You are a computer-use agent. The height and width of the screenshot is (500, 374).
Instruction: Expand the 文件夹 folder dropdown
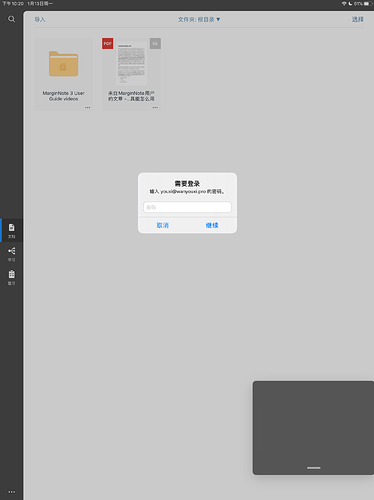click(x=199, y=19)
